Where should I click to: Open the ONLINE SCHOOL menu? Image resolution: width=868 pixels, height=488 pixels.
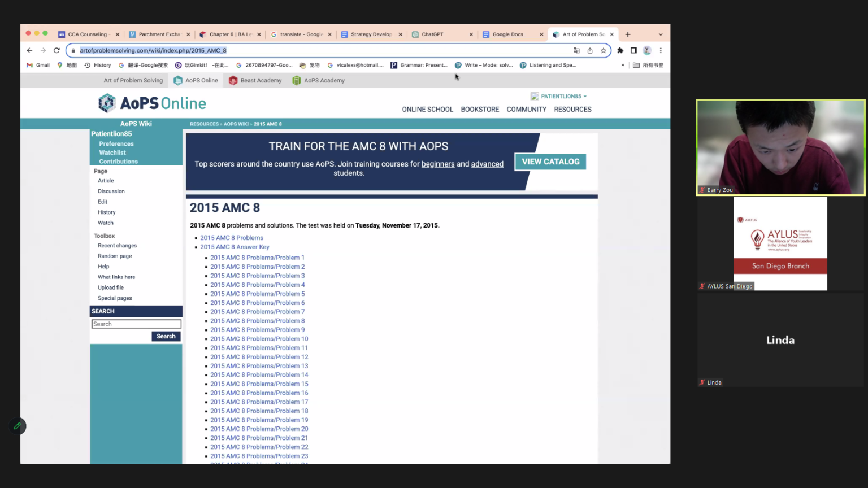click(428, 110)
